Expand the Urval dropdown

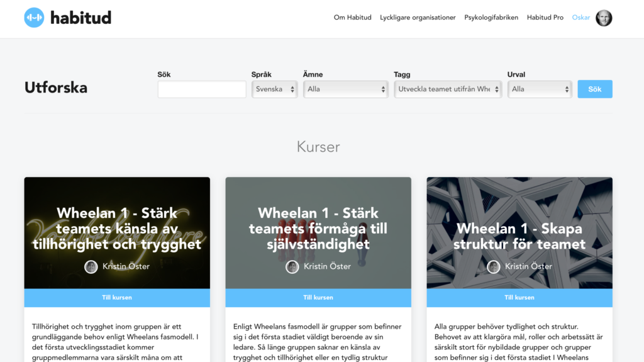point(539,89)
